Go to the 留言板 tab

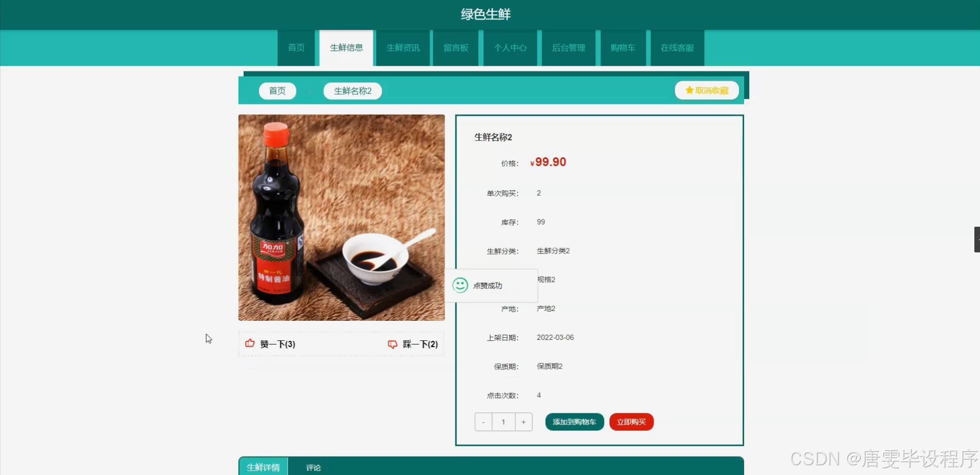pos(456,48)
